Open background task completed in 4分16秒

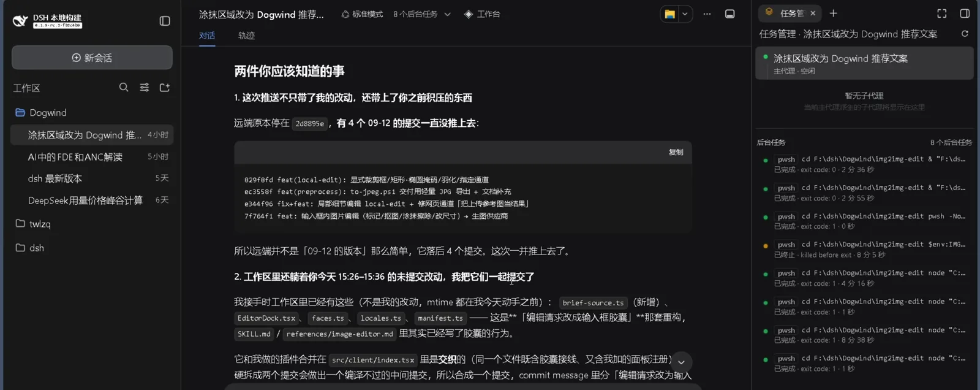coord(864,278)
